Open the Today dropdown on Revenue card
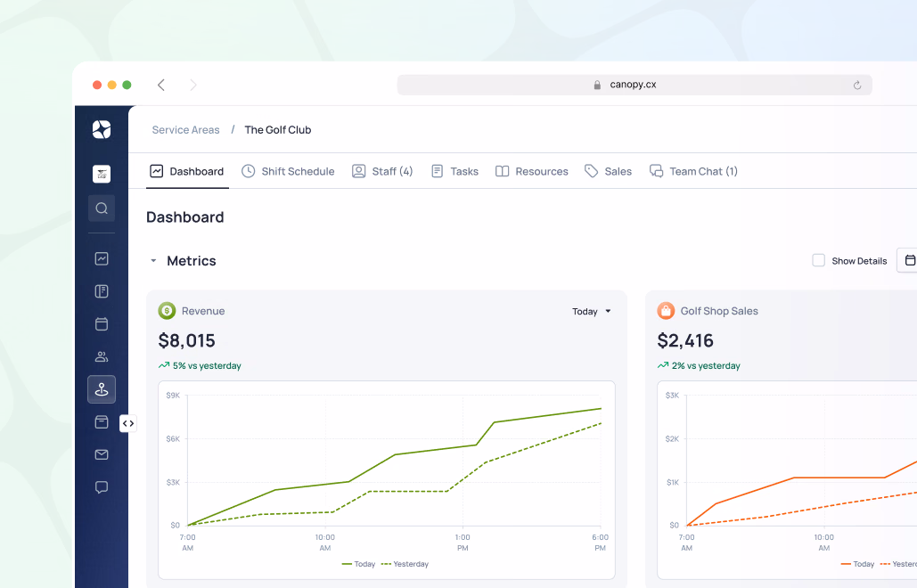The width and height of the screenshot is (917, 588). click(x=592, y=312)
